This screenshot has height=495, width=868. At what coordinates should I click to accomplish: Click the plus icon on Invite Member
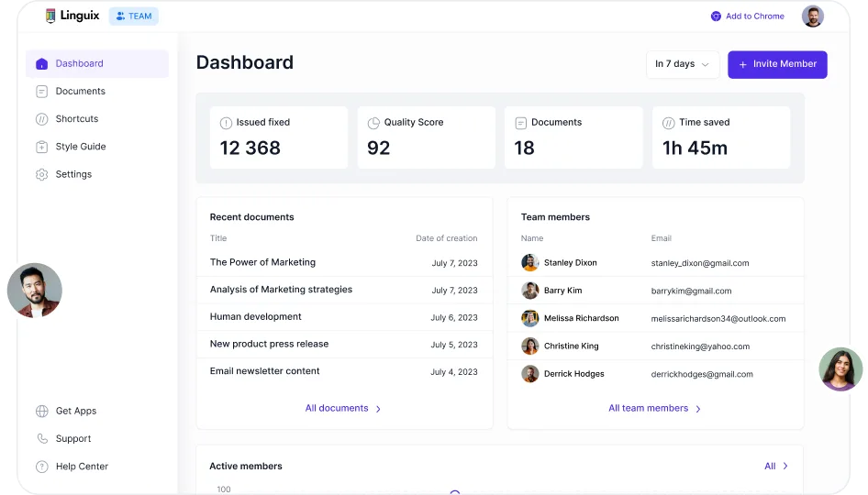point(743,65)
